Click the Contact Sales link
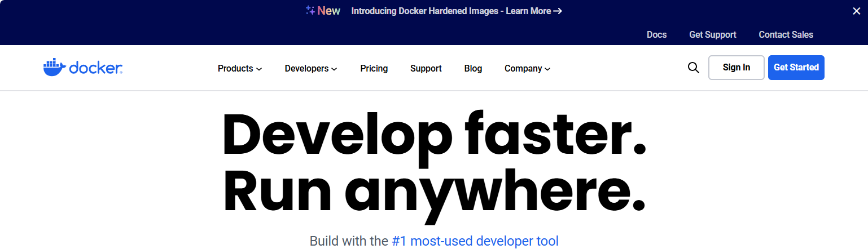 pyautogui.click(x=786, y=34)
